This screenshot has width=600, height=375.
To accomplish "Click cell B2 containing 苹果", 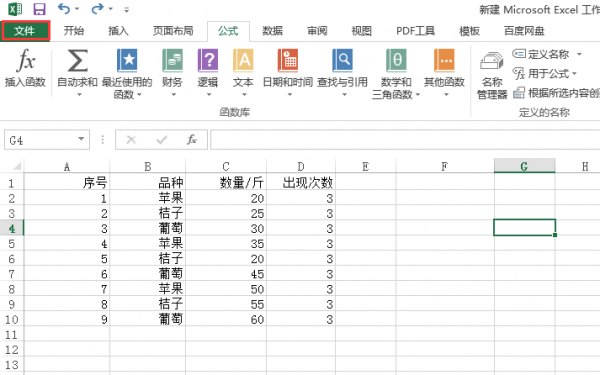I will pos(147,198).
